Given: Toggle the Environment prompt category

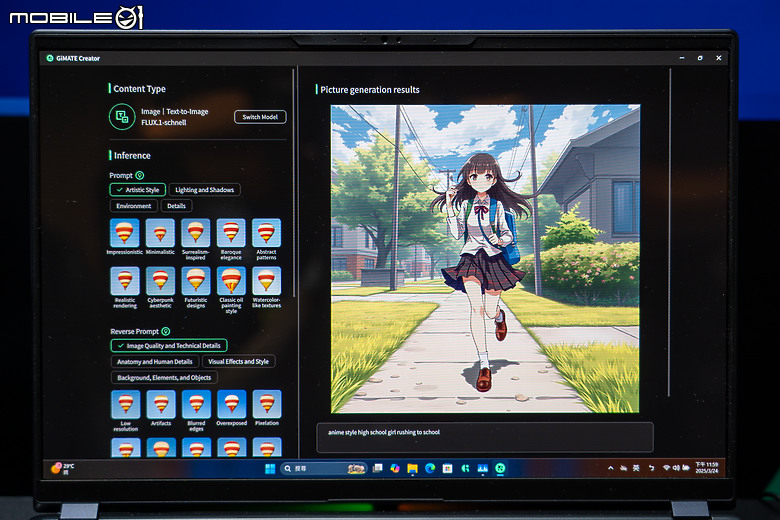Looking at the screenshot, I should 133,206.
